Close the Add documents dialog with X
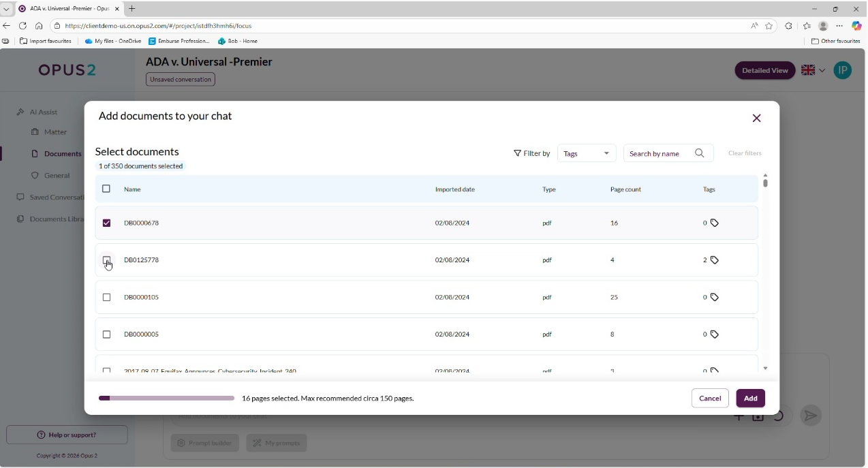 pos(756,119)
